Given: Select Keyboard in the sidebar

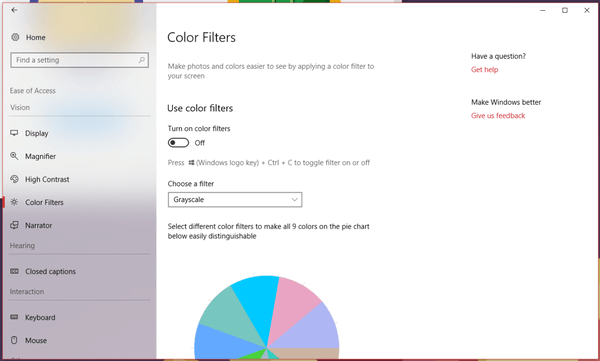Looking at the screenshot, I should tap(40, 317).
